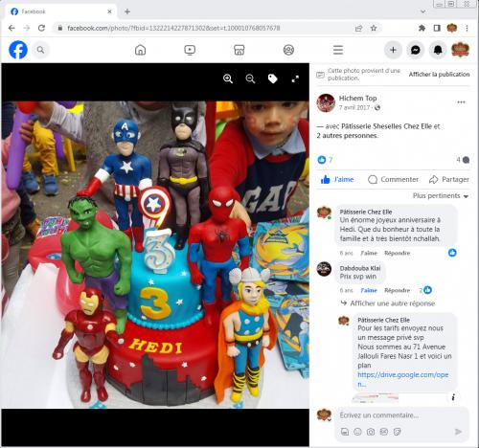Open notifications bell
Image resolution: width=479 pixels, height=448 pixels.
[438, 50]
